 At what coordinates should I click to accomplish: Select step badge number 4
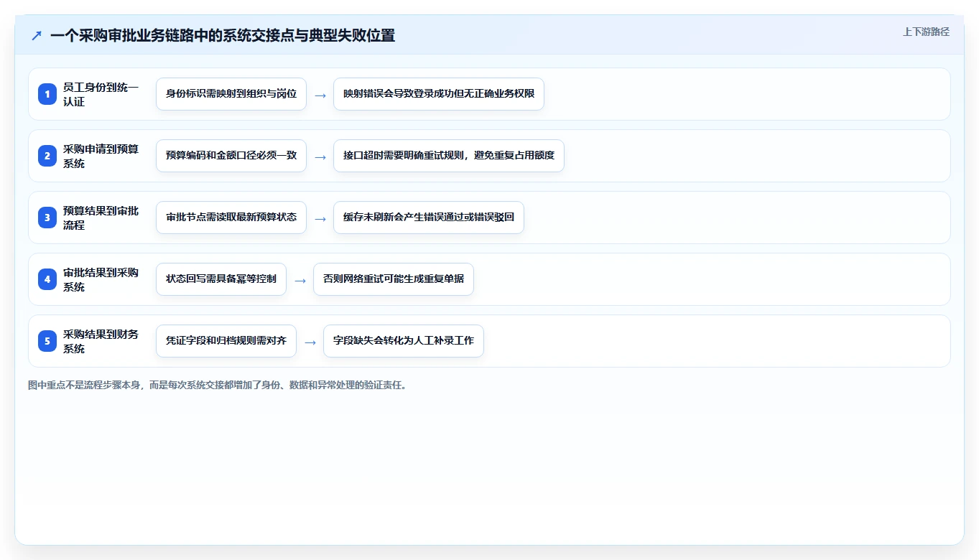(47, 279)
